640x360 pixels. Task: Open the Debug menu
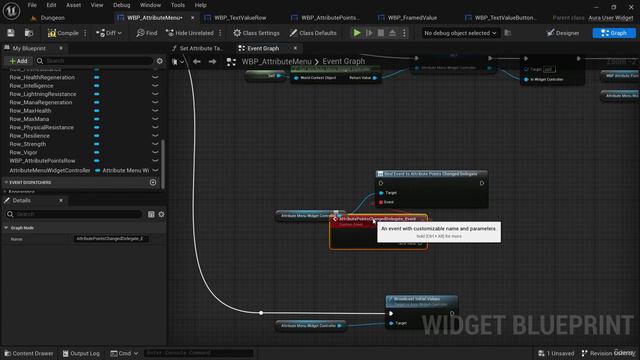coord(122,5)
